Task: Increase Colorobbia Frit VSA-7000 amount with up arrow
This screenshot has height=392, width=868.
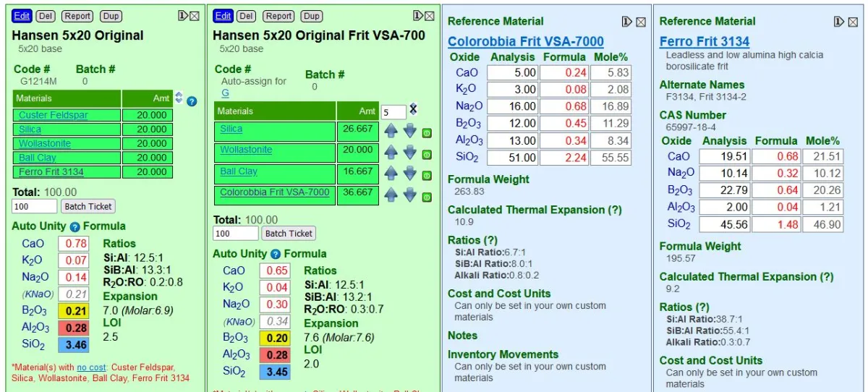Action: tap(391, 195)
